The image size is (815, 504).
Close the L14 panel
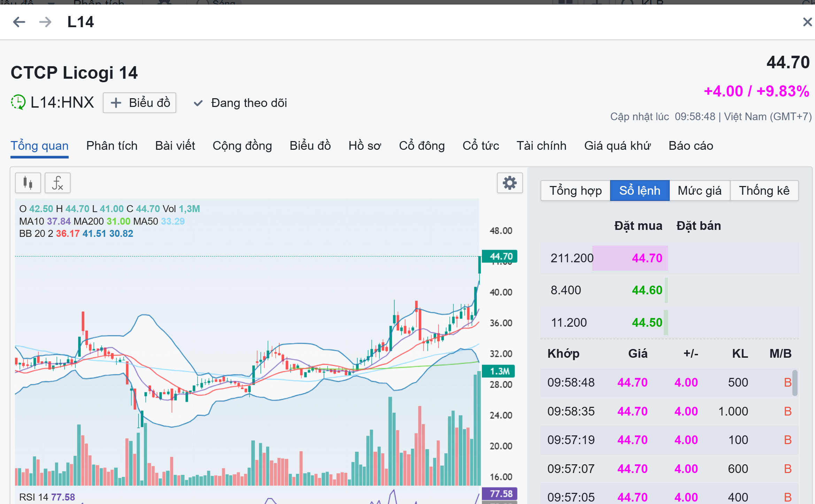[807, 22]
